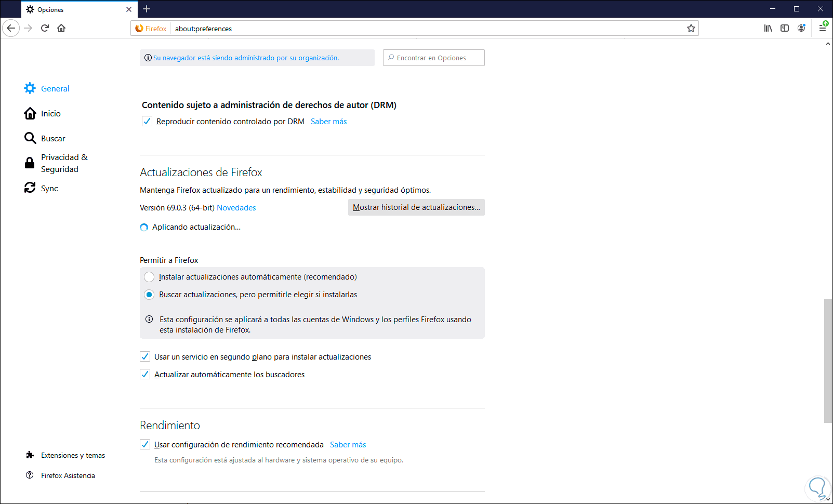Click the question mark Firefox Asistencia icon

pyautogui.click(x=30, y=475)
